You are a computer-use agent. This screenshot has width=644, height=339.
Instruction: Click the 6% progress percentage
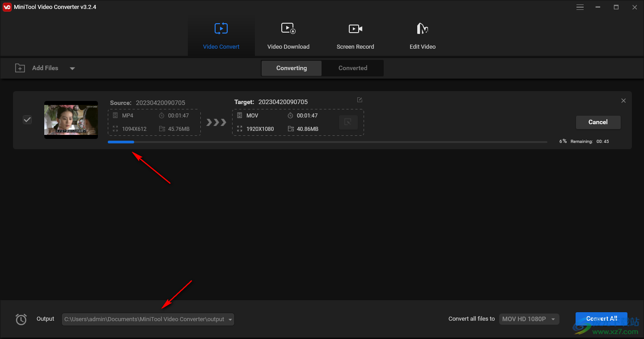click(x=563, y=141)
